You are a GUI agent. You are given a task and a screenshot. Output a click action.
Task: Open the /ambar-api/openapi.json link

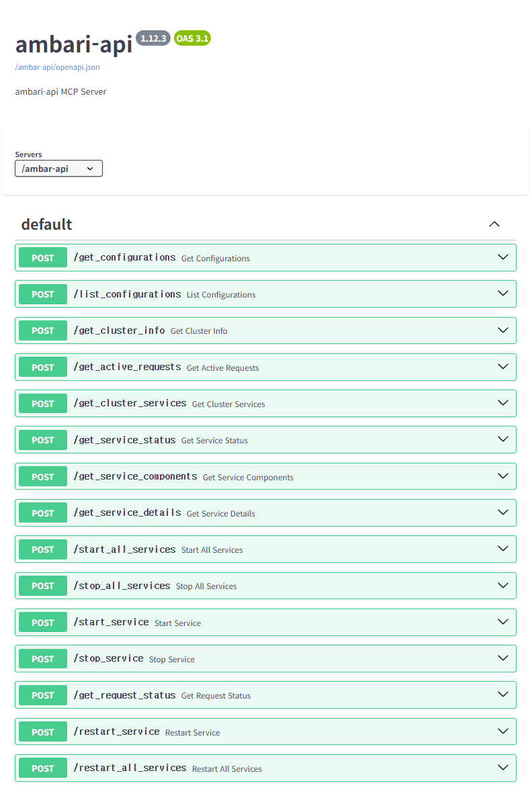(57, 67)
